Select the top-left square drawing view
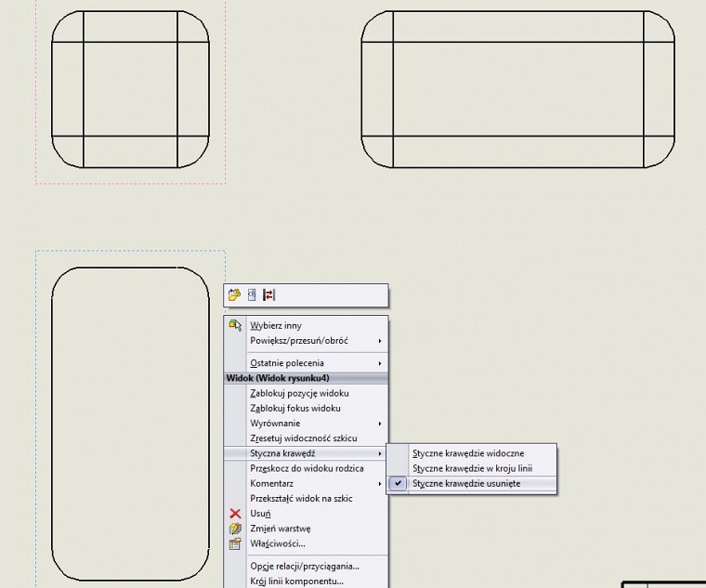This screenshot has width=706, height=588. [x=131, y=89]
